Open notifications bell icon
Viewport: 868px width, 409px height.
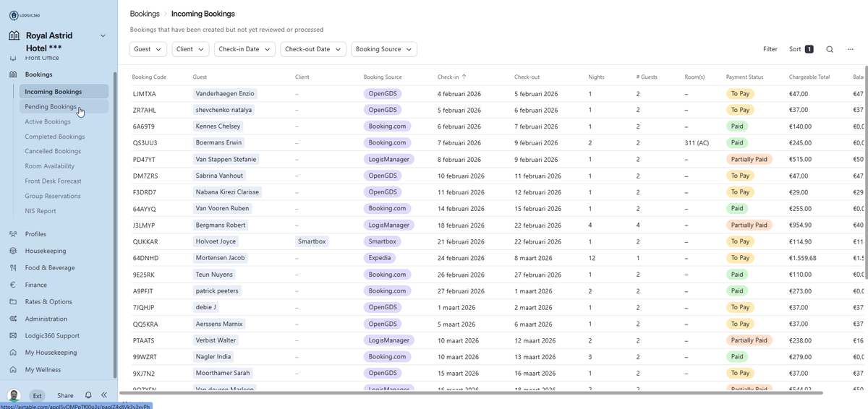point(88,395)
